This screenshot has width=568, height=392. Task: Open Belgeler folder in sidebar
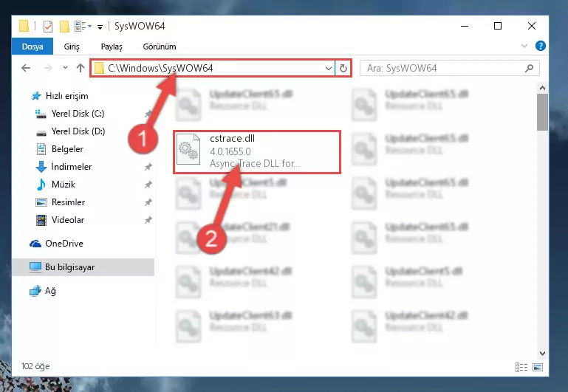point(67,149)
